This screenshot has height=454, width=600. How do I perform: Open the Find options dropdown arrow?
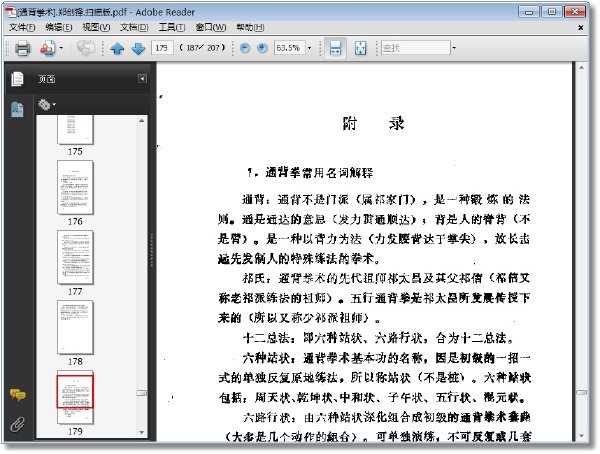pos(454,48)
